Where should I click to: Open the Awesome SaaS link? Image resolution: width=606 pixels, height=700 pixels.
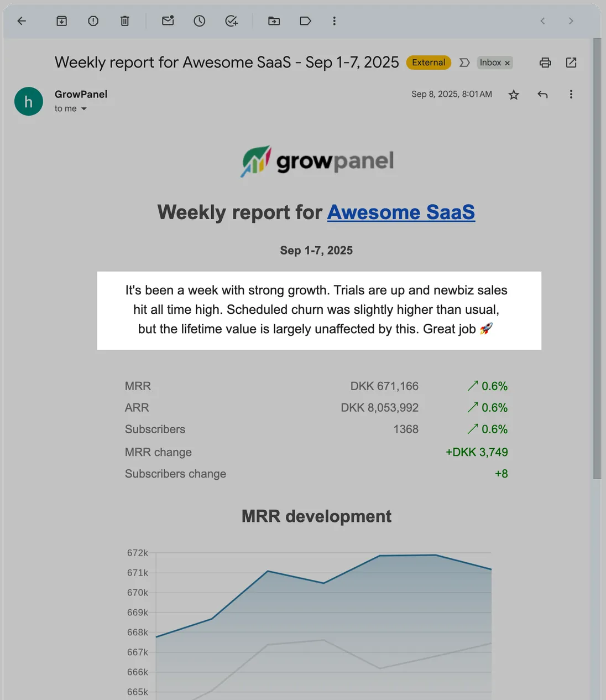point(401,212)
